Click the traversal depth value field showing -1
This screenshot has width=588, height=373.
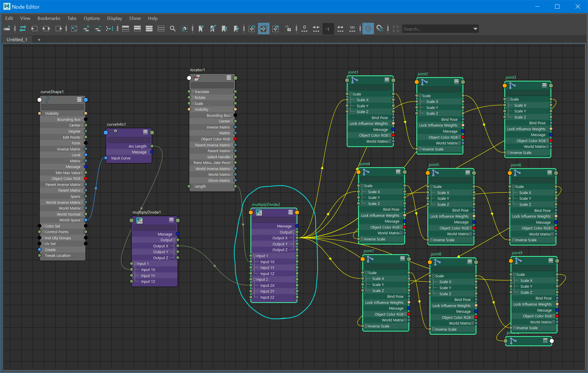[x=328, y=29]
